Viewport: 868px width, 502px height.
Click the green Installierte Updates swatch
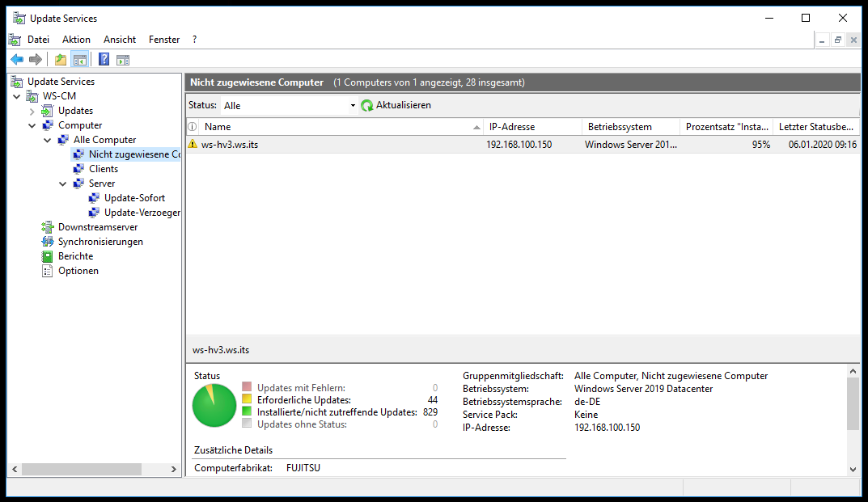click(x=247, y=411)
